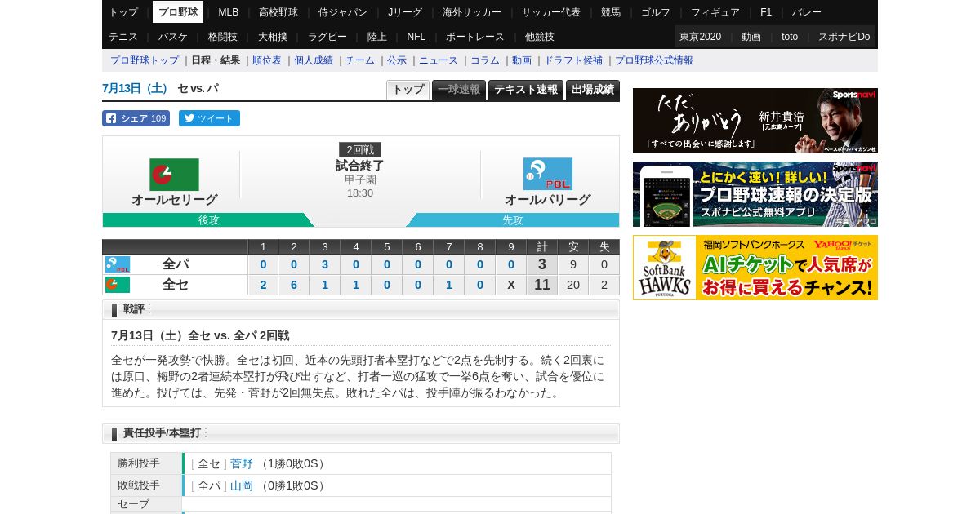
Task: Open the SoftBank Hawks AIチケット ad
Action: [x=755, y=268]
